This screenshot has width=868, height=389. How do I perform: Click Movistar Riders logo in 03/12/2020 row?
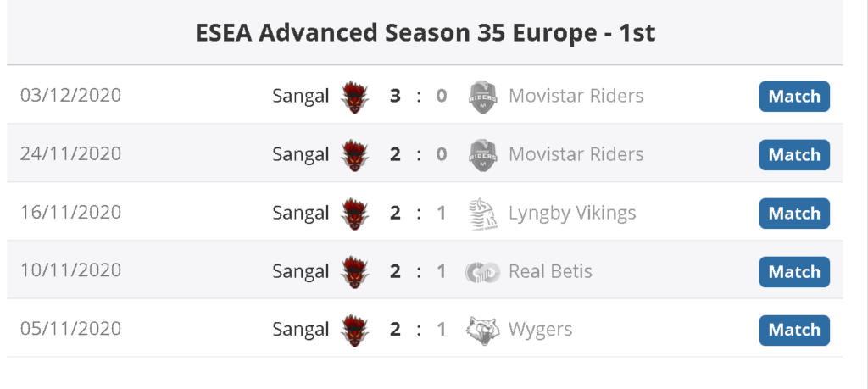481,97
